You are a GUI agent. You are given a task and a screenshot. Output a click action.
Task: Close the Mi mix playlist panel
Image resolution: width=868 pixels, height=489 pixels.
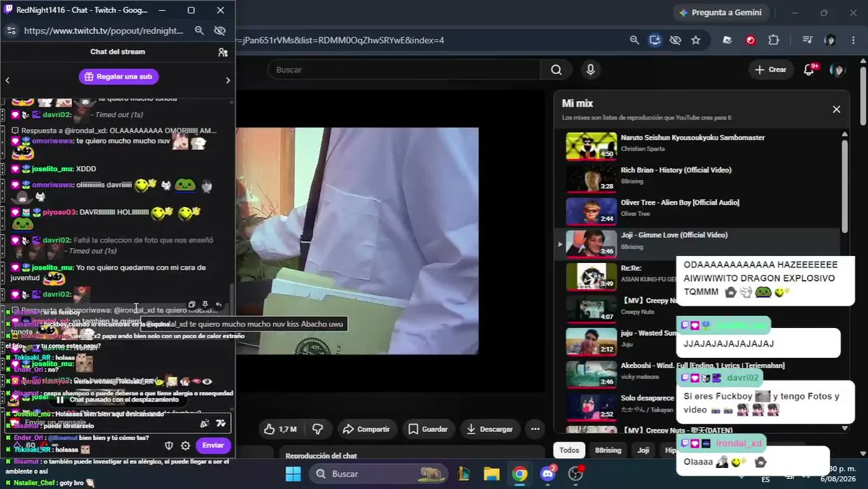click(836, 109)
